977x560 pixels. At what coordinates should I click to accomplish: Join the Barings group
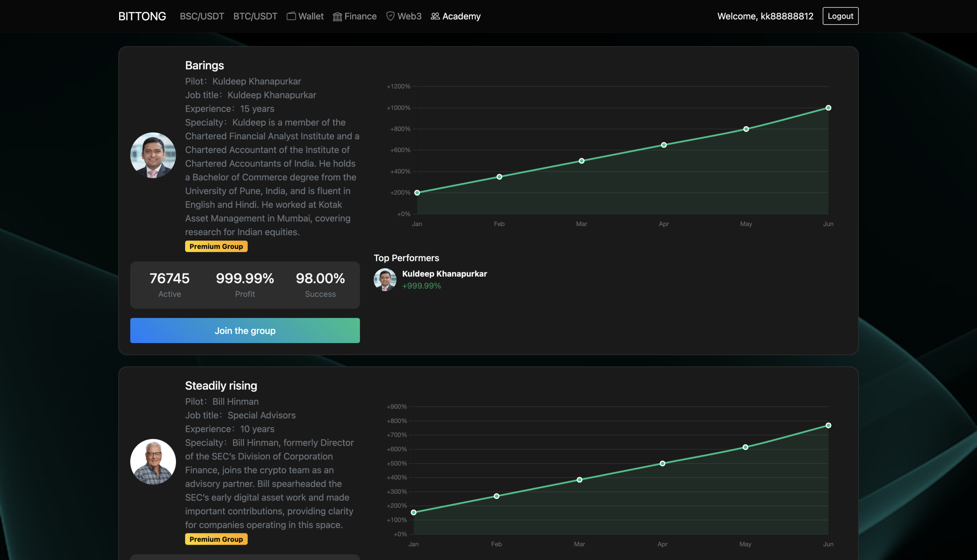(245, 331)
